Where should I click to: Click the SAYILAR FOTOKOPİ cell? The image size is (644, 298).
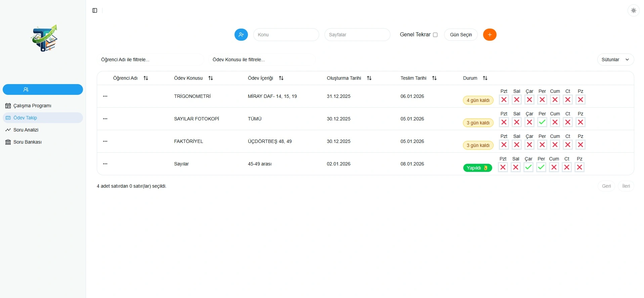(x=197, y=119)
